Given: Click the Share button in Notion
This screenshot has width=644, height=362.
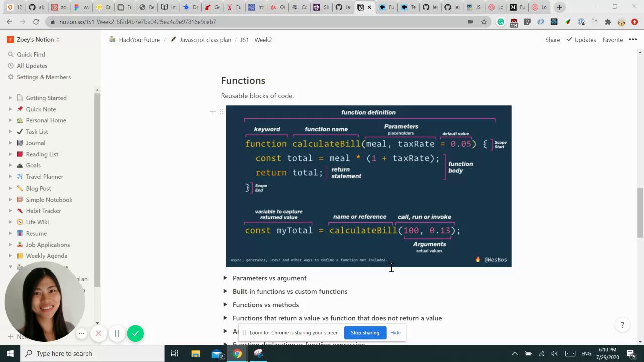Looking at the screenshot, I should pos(552,40).
